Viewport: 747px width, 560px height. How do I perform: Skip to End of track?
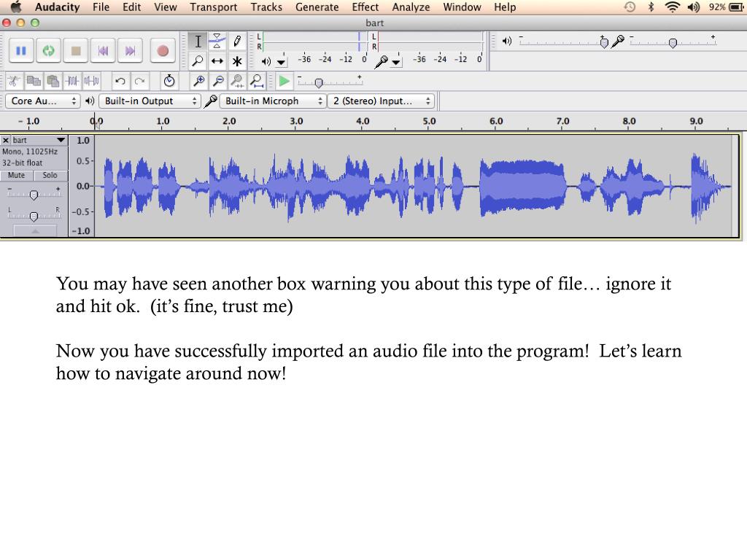pyautogui.click(x=130, y=50)
